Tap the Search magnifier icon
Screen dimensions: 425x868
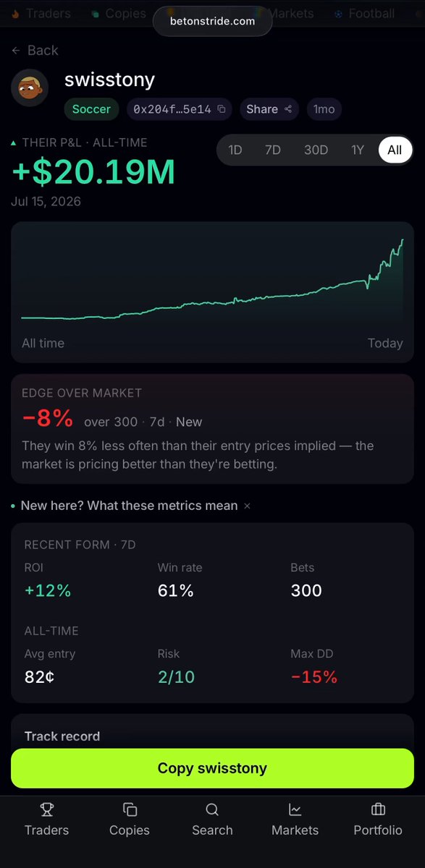[212, 809]
